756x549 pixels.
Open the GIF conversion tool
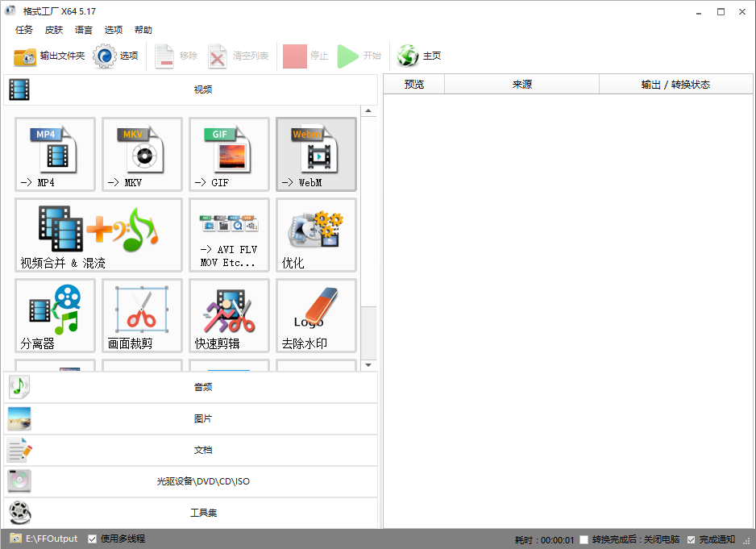click(229, 154)
